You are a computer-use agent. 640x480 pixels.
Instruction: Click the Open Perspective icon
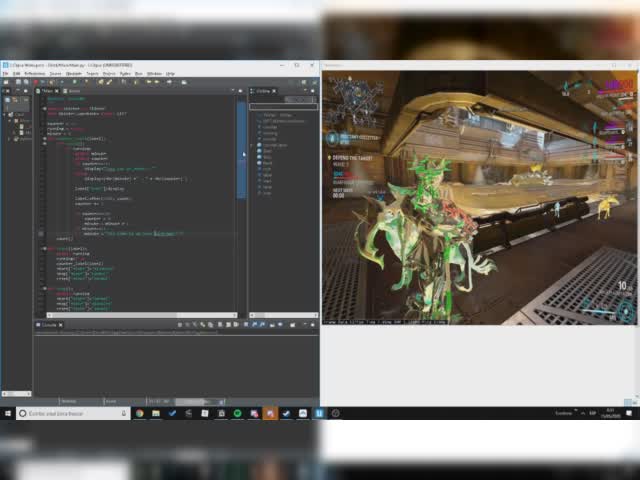click(x=304, y=82)
